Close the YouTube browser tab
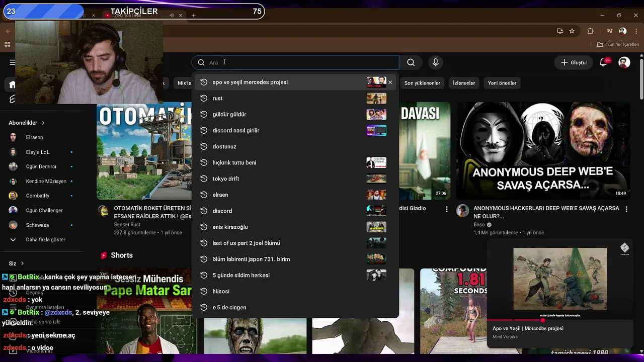 click(x=181, y=16)
